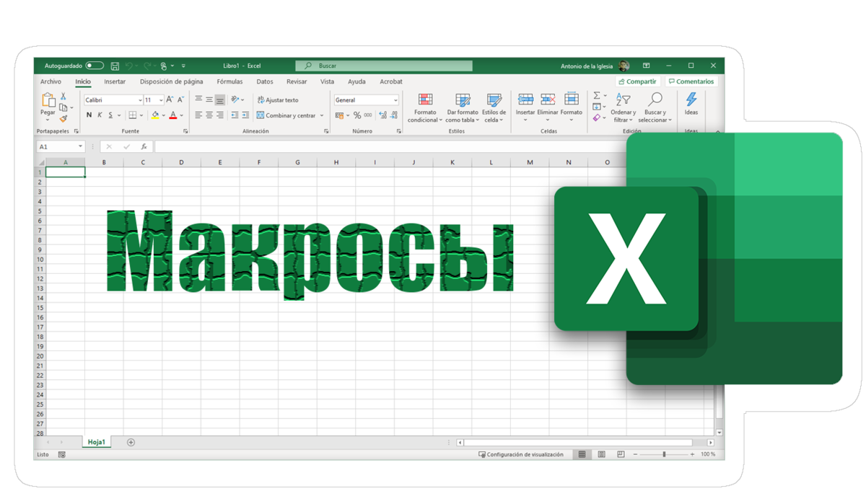Open the Disposición de página tab
The width and height of the screenshot is (866, 504).
point(172,81)
